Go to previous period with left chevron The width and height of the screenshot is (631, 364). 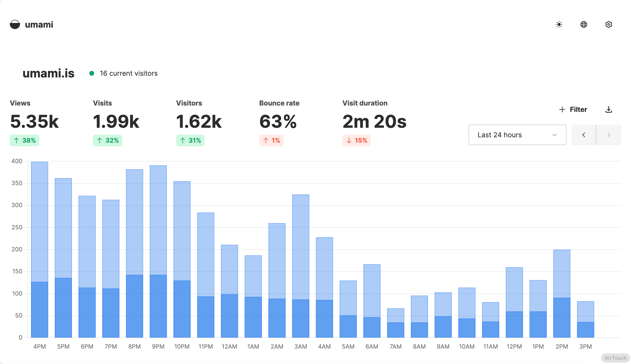tap(583, 135)
